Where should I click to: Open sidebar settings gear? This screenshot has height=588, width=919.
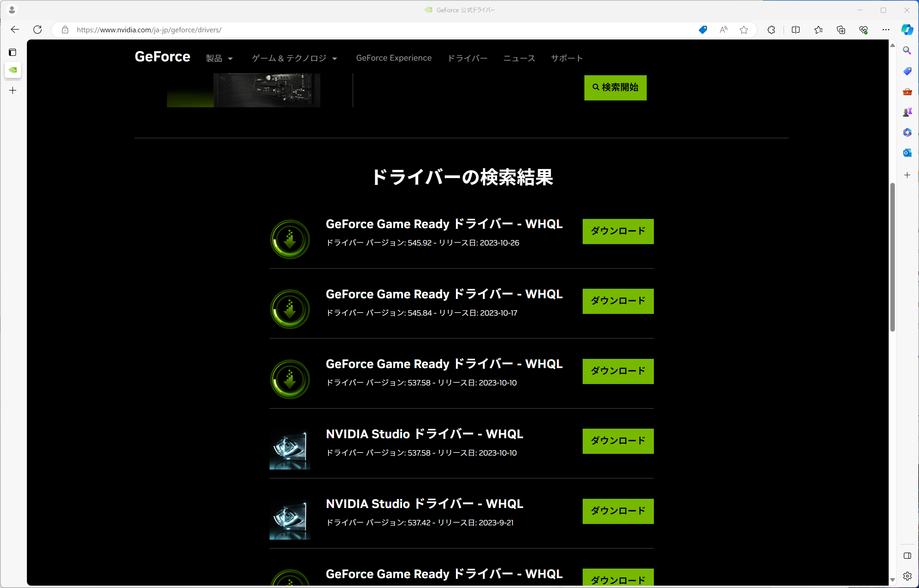(x=907, y=576)
